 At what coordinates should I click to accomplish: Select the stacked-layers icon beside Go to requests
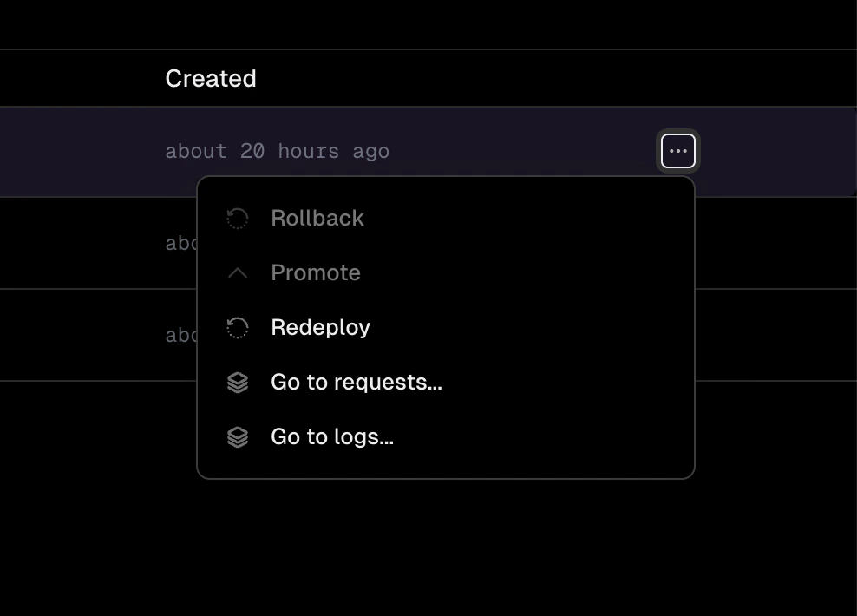coord(237,382)
